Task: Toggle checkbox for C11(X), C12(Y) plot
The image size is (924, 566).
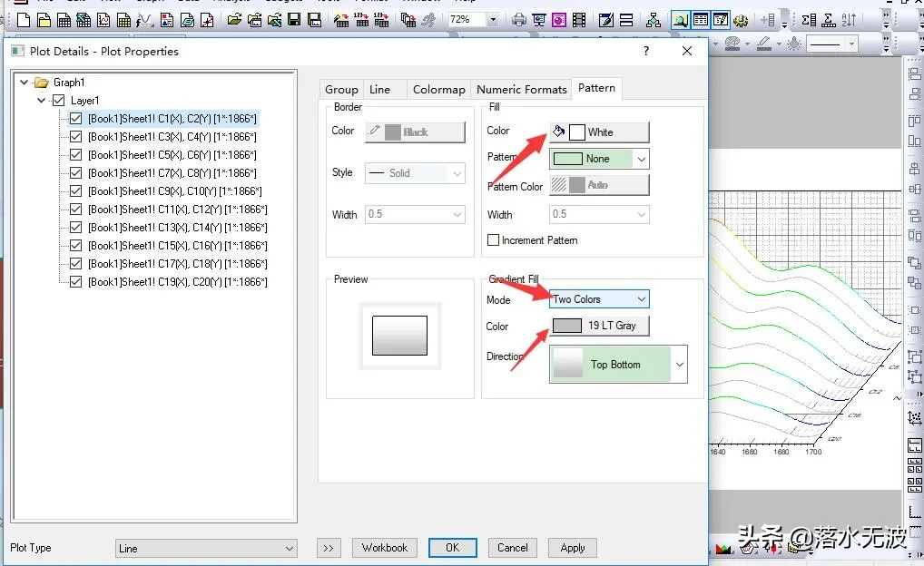Action: pos(75,210)
